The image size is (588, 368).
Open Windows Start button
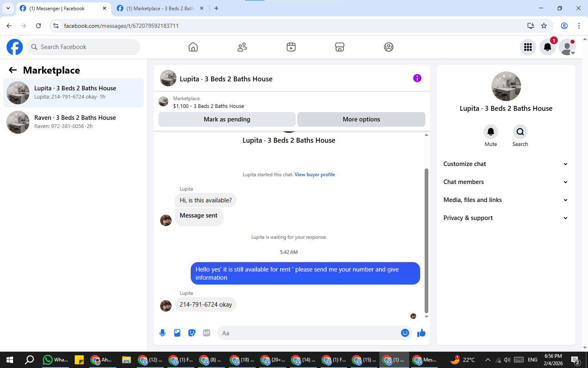[x=10, y=360]
